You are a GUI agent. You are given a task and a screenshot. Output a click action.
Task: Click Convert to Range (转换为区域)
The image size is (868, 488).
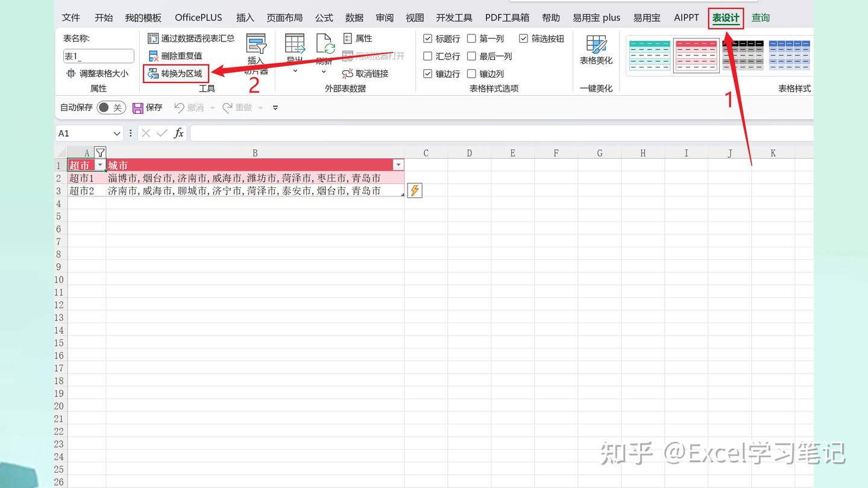(x=175, y=74)
